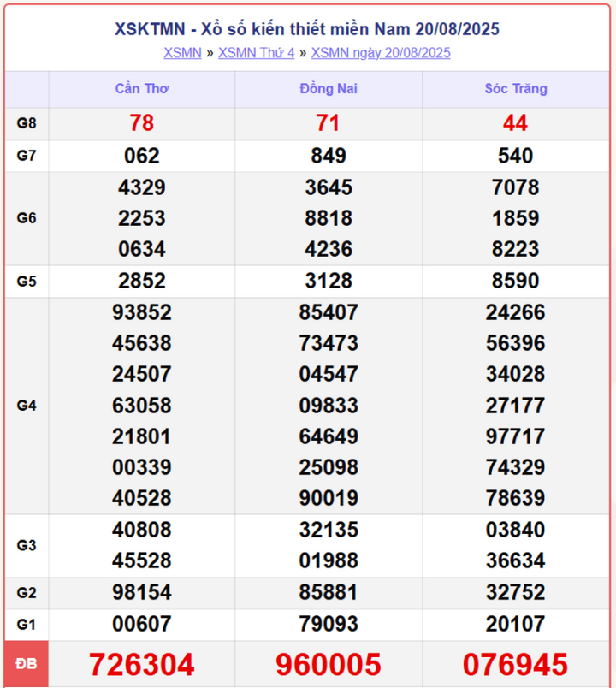Click the special prize number 960005
This screenshot has height=688, width=616.
click(x=329, y=664)
